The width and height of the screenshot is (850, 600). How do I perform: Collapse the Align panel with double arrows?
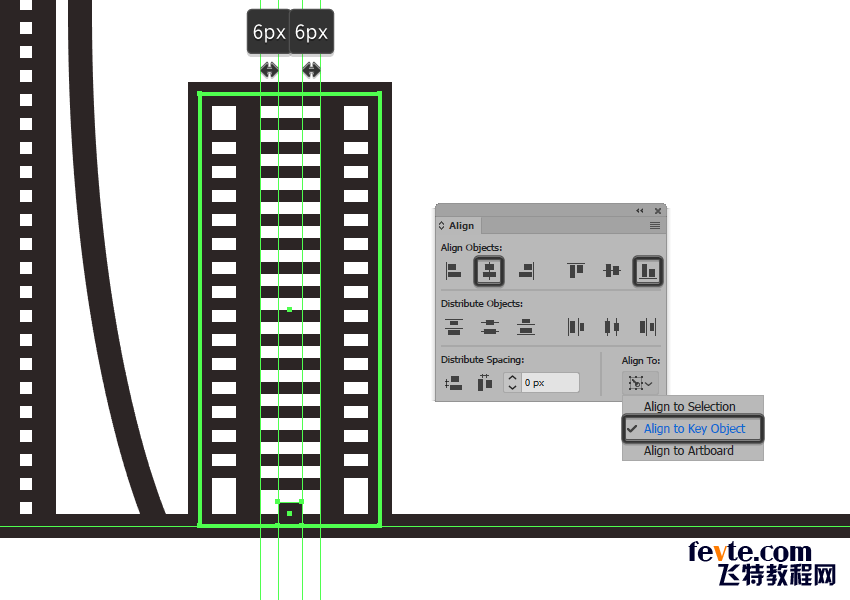pyautogui.click(x=640, y=211)
